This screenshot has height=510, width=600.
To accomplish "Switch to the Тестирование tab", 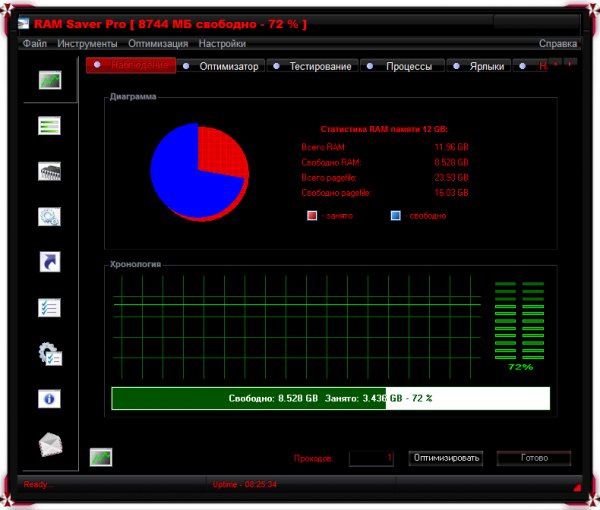I will tap(313, 66).
